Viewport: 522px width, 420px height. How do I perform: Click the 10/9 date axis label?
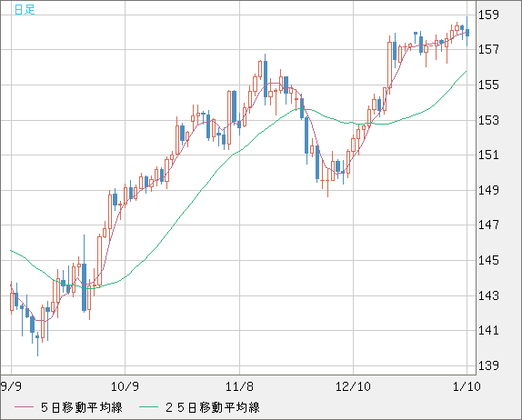pos(125,386)
